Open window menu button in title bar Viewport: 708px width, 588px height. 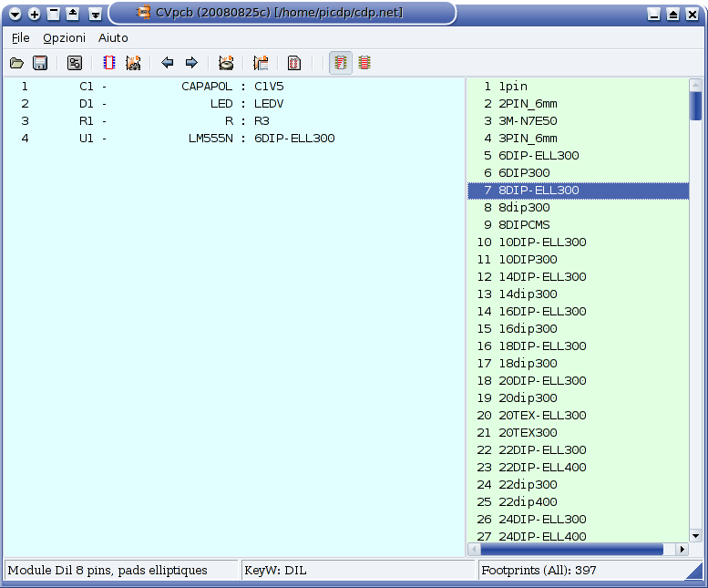pos(15,14)
